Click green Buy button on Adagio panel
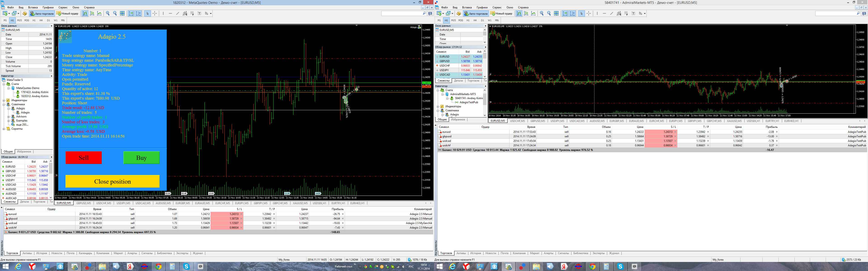Image resolution: width=868 pixels, height=271 pixels. (x=141, y=158)
